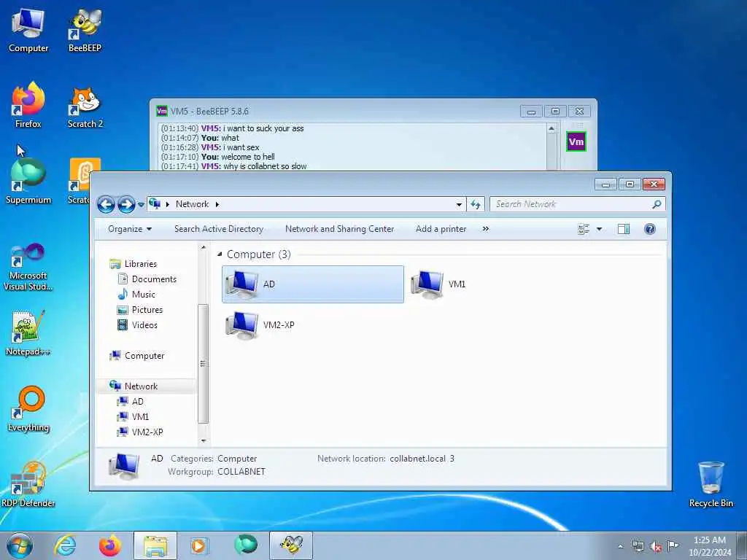
Task: Select Libraries in navigation pane
Action: pos(141,264)
